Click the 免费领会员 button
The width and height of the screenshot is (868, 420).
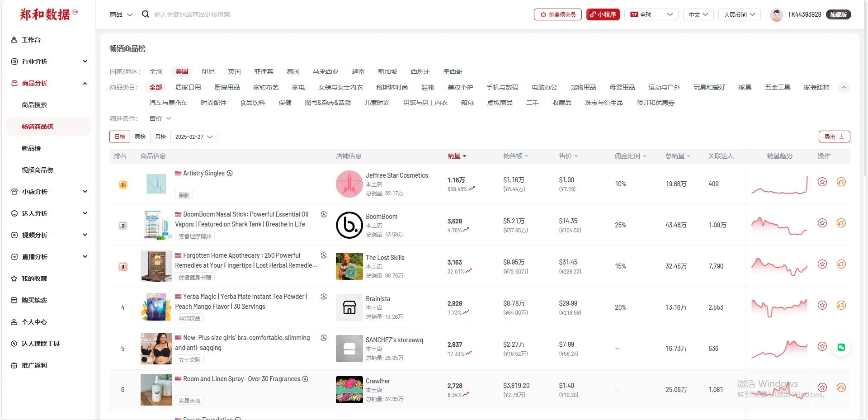(558, 14)
